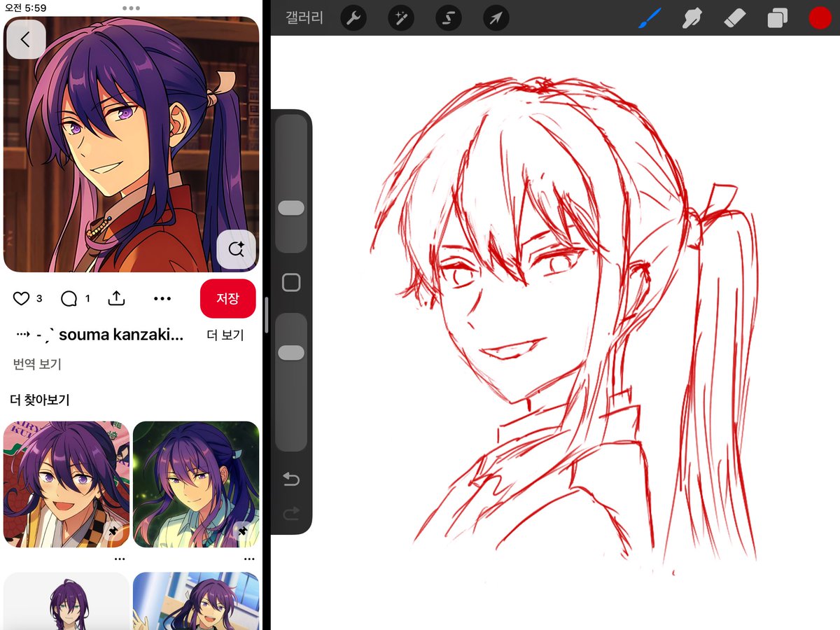Image resolution: width=840 pixels, height=630 pixels.
Task: Click the brush size slider handle
Action: [x=291, y=208]
